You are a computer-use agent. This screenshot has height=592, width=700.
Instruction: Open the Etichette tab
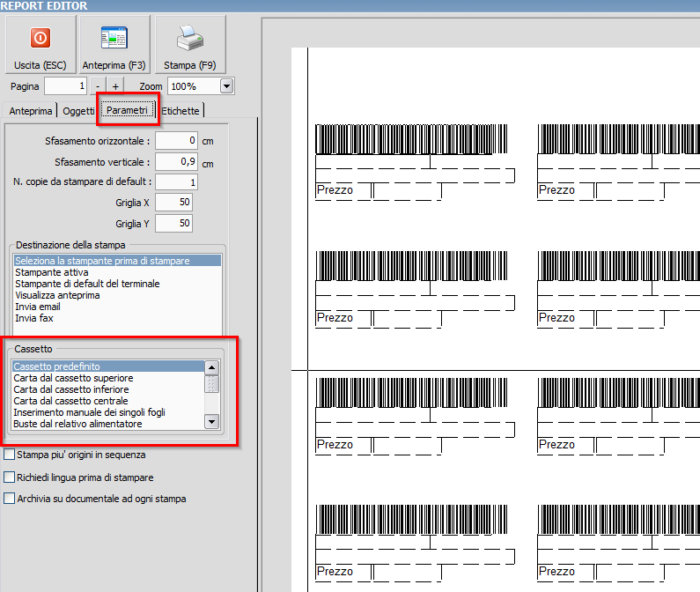click(x=181, y=111)
